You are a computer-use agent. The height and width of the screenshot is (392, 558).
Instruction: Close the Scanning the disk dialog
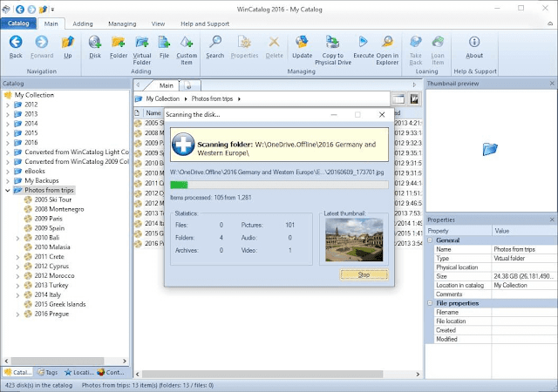coord(382,114)
